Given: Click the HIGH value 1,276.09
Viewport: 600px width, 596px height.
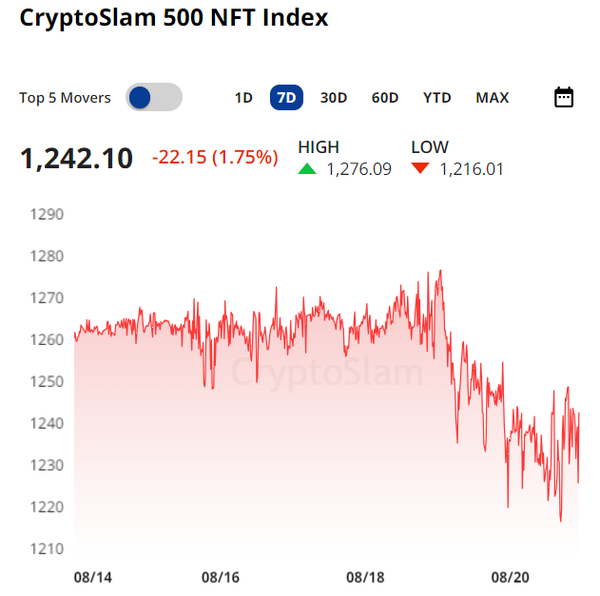Looking at the screenshot, I should coord(359,169).
